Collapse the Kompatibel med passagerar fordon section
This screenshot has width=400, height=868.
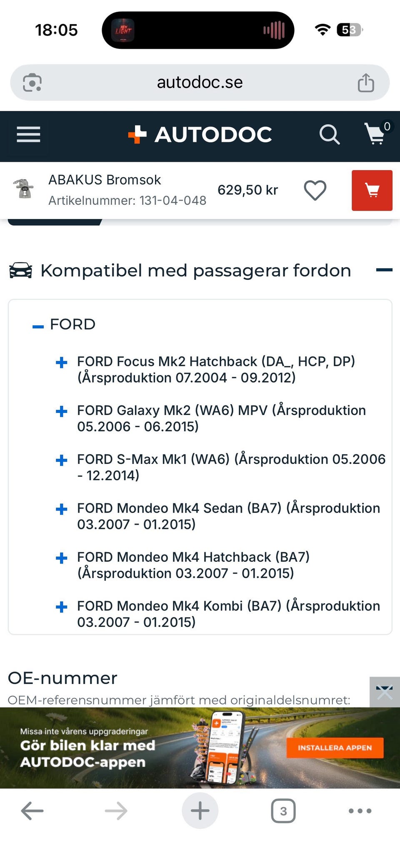[384, 270]
